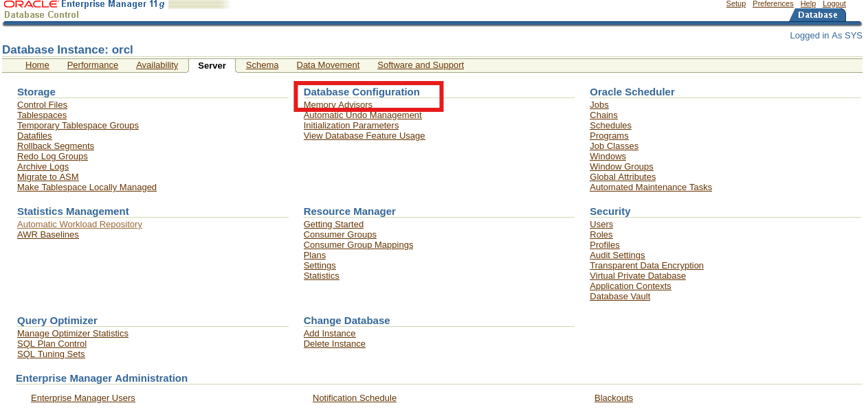868x414 pixels.
Task: Open Automated Maintenance Tasks
Action: coord(651,187)
